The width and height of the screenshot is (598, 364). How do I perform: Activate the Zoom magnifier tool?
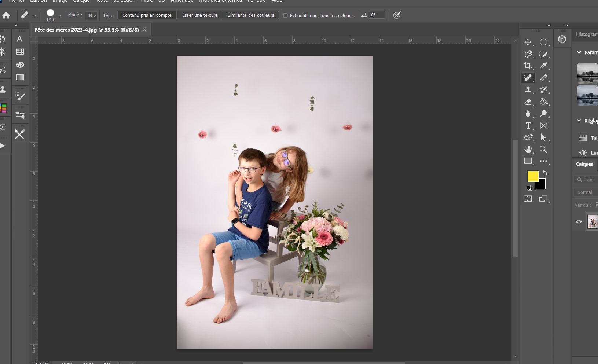tap(543, 150)
